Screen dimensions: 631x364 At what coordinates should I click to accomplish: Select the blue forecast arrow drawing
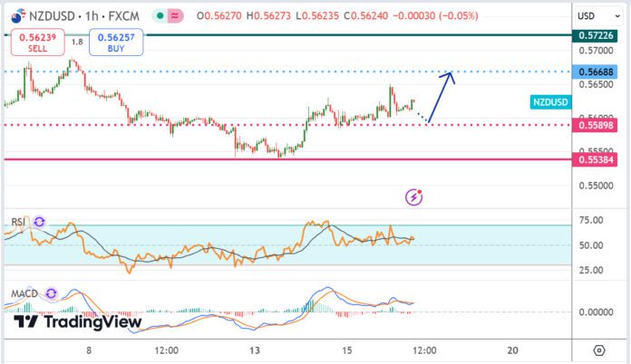[441, 95]
